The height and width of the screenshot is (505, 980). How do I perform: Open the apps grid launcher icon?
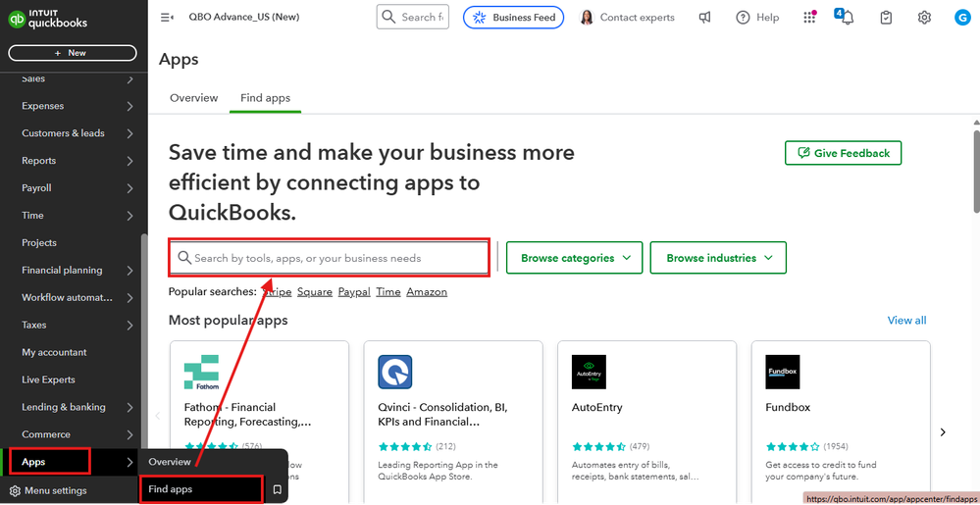pyautogui.click(x=809, y=17)
